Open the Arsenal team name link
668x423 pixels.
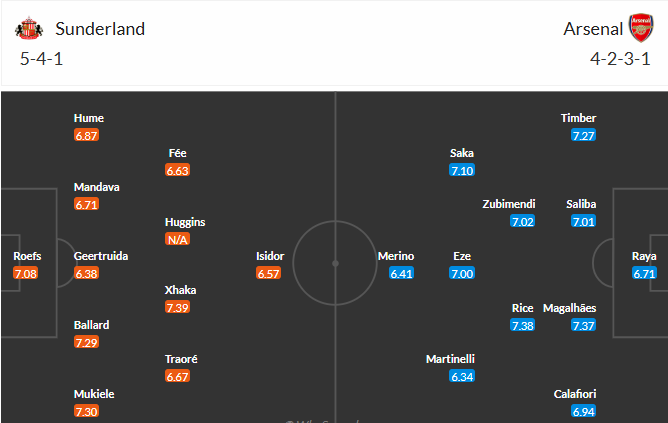tap(591, 28)
